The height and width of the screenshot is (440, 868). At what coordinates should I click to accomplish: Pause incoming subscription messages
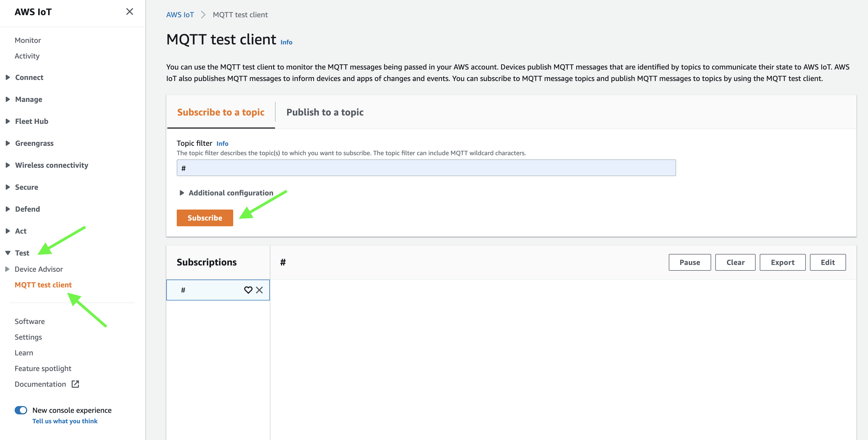point(689,262)
